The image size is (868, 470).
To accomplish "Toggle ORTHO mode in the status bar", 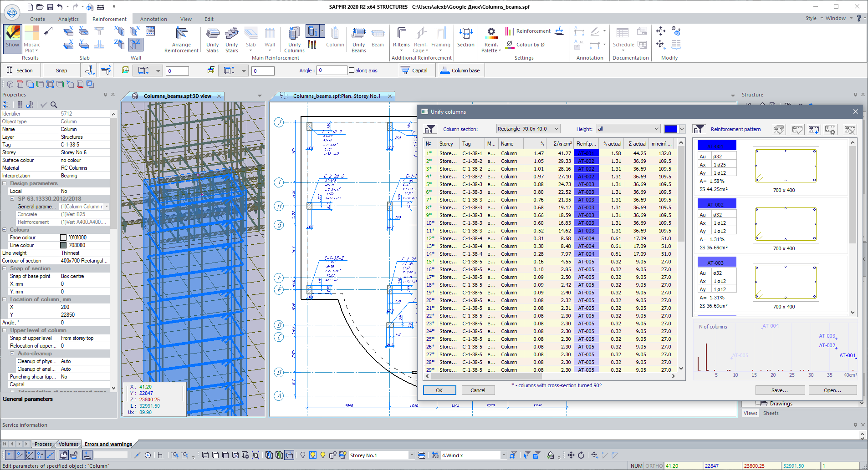I will 654,465.
